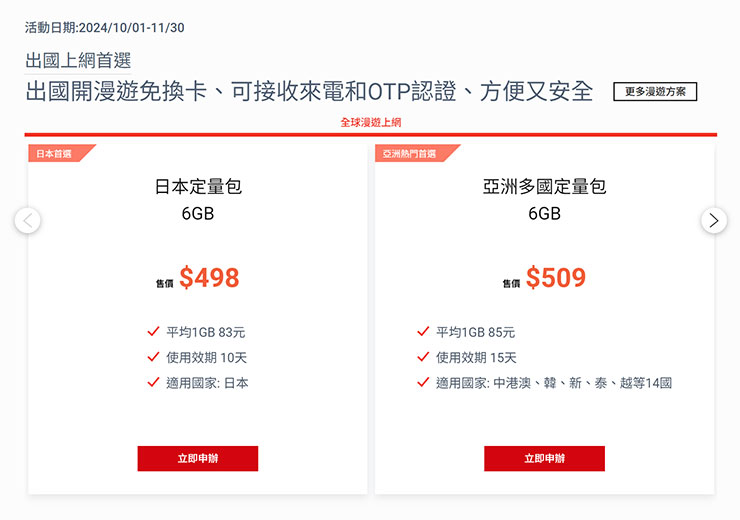Click the previous carousel arrow
Image resolution: width=740 pixels, height=520 pixels.
tap(28, 220)
